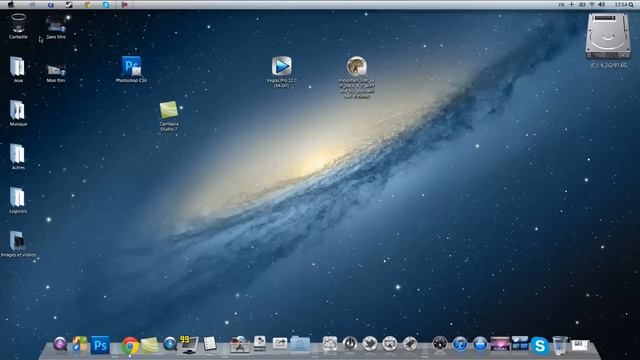Open the Trash in the dock
This screenshot has height=360, width=640.
tap(560, 345)
